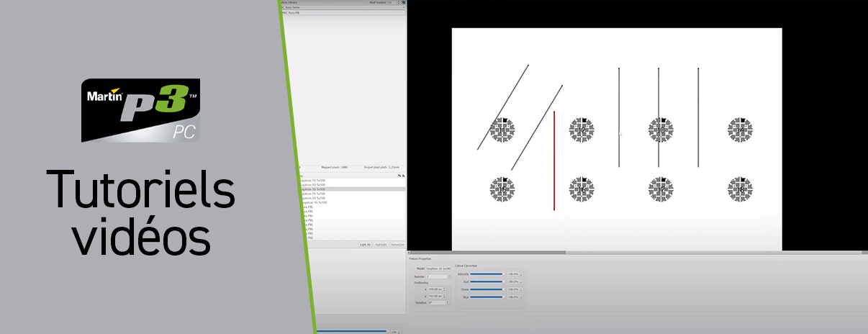Image resolution: width=868 pixels, height=334 pixels.
Task: Select fixture 14 on the canvas
Action: tap(740, 130)
